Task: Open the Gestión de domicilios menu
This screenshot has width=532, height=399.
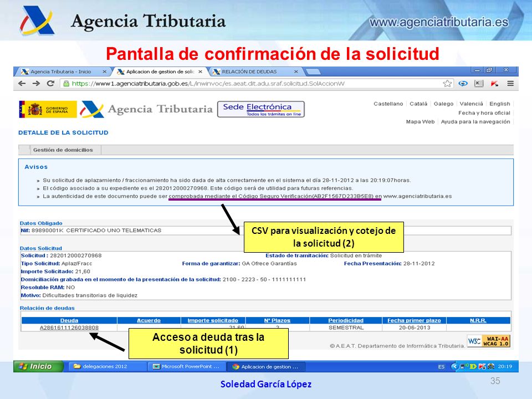Action: tap(63, 150)
